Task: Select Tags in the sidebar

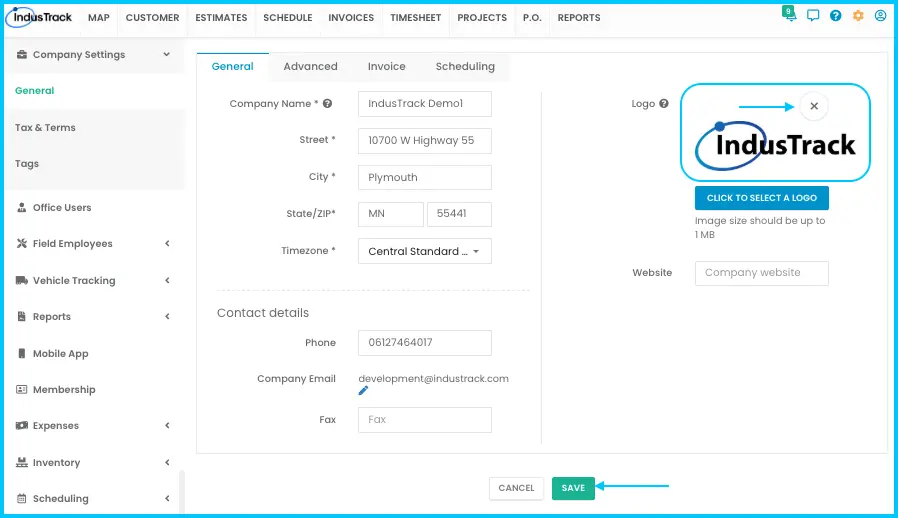Action: coord(27,164)
